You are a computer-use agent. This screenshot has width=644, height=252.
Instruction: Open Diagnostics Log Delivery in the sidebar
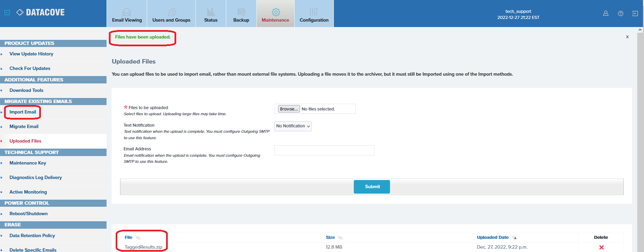(36, 178)
